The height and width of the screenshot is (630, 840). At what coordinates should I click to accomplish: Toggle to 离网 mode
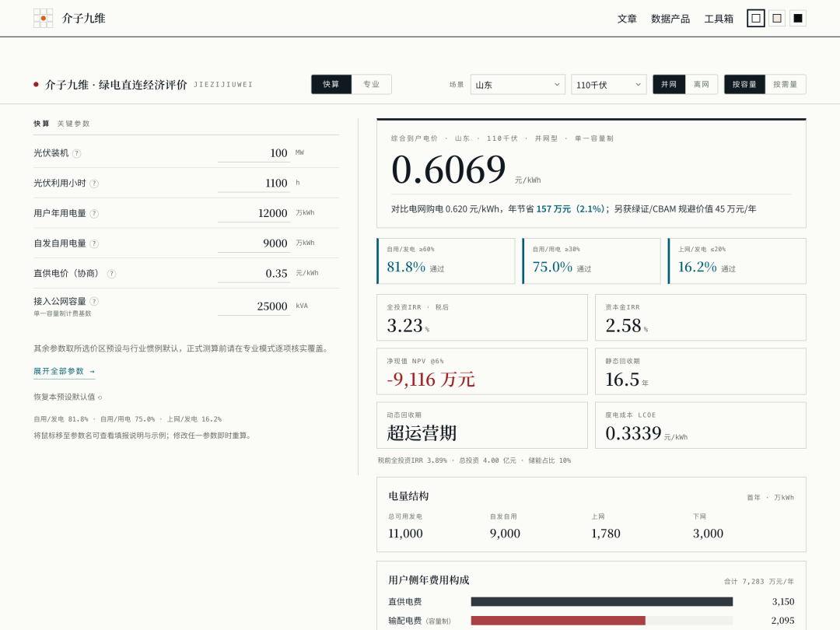702,84
